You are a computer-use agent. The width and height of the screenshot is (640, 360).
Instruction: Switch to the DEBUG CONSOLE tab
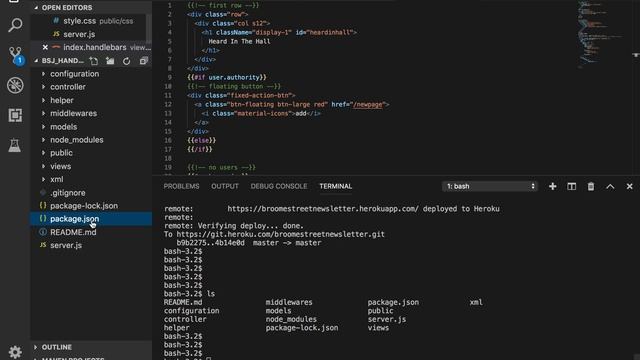pos(279,186)
